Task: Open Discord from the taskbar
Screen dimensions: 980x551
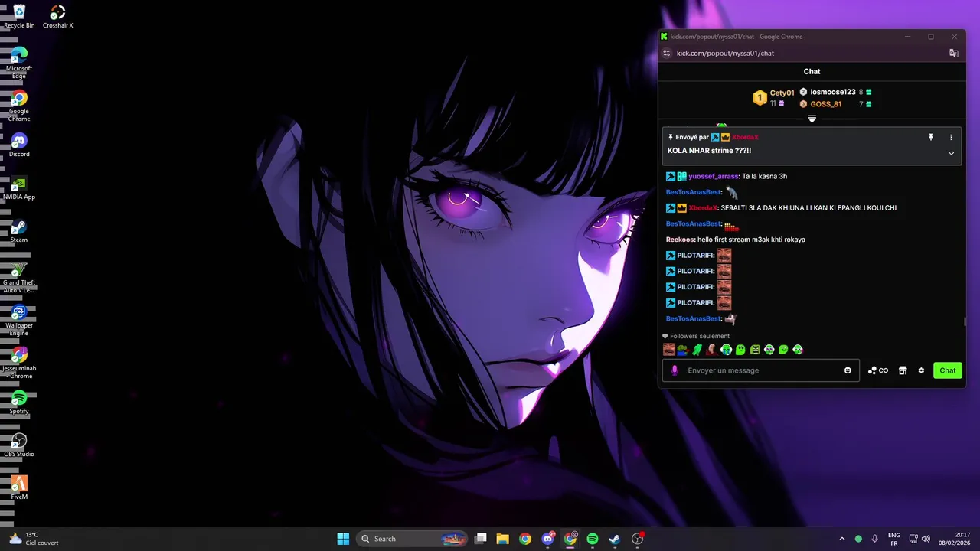Action: tap(547, 539)
